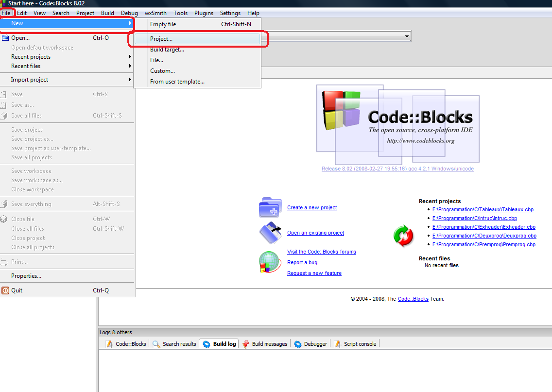Open the Edit menu
Viewport: 552px width, 392px height.
click(22, 13)
